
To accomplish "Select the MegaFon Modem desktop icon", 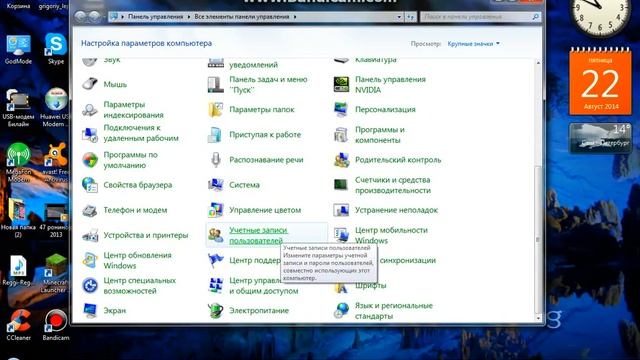I will [18, 162].
